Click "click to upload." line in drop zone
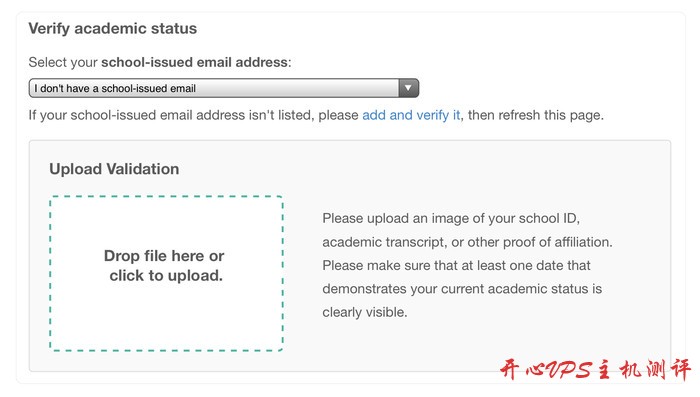This screenshot has height=397, width=700. click(x=166, y=276)
